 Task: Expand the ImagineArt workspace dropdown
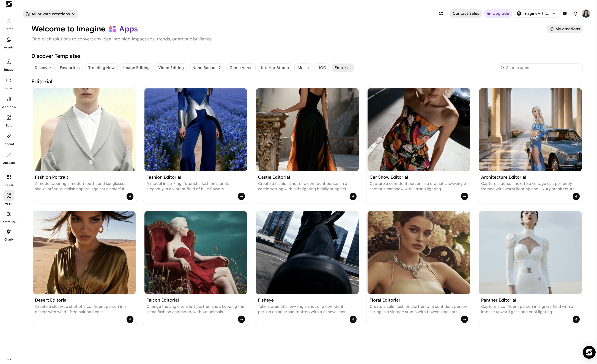click(536, 13)
